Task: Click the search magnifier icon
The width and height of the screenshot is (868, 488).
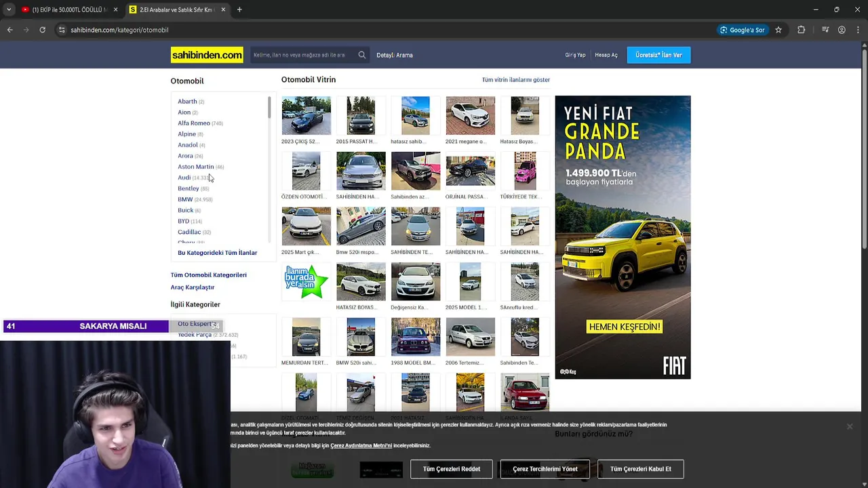Action: coord(361,55)
